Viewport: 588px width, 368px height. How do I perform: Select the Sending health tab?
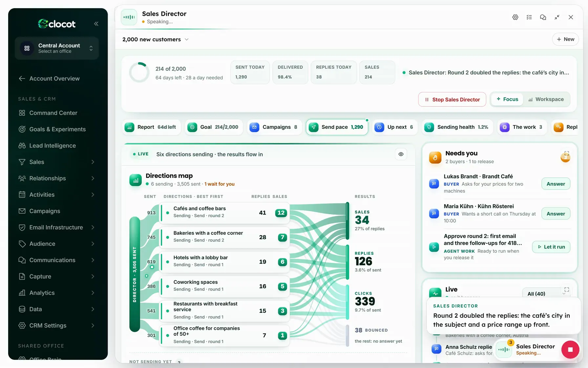point(457,127)
